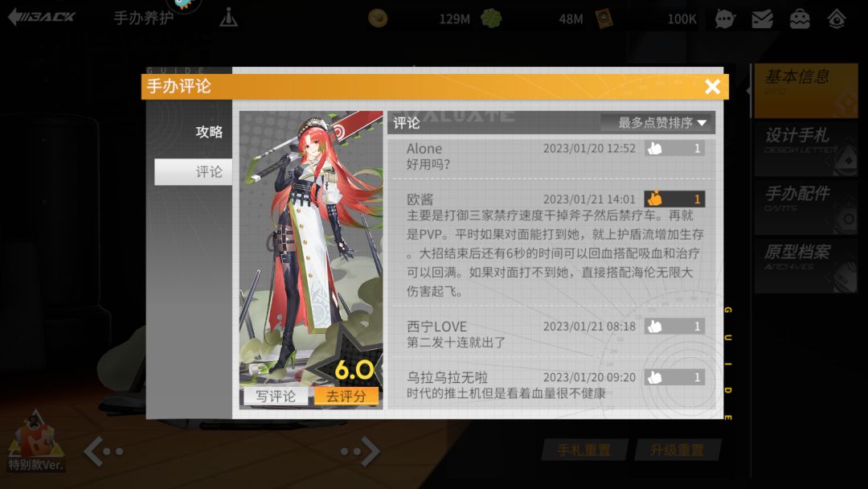868x489 pixels.
Task: Select the 评论 tab
Action: (193, 171)
